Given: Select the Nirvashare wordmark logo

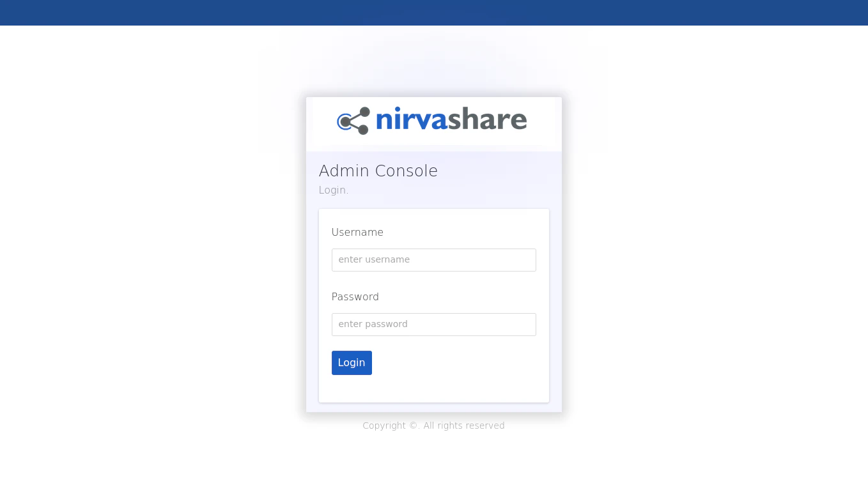Looking at the screenshot, I should pyautogui.click(x=451, y=120).
